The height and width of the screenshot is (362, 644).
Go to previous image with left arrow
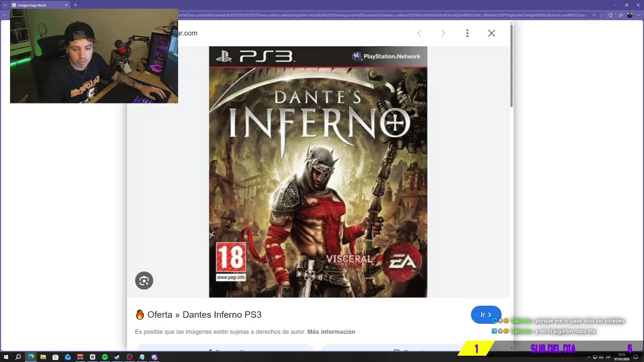419,33
